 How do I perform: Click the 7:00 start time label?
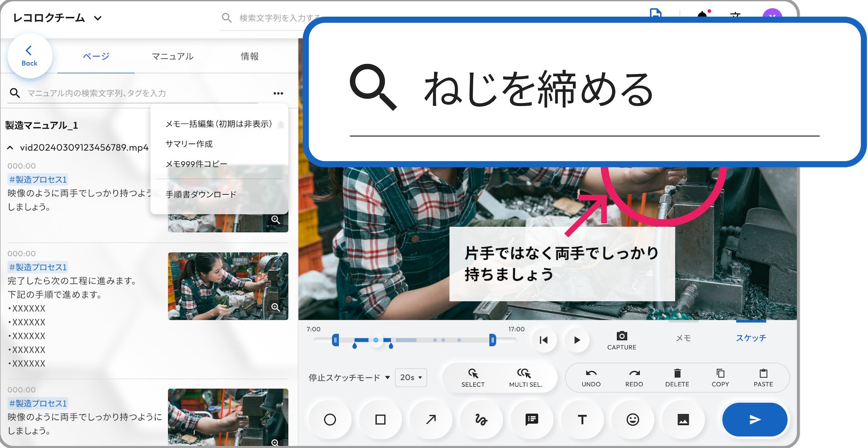313,329
